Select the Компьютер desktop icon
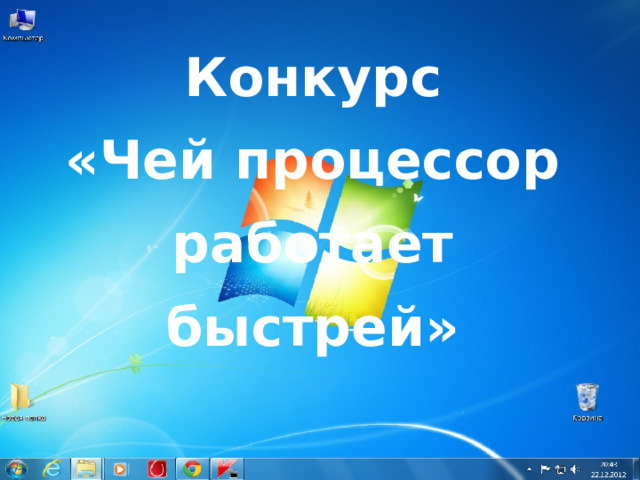 [x=23, y=25]
